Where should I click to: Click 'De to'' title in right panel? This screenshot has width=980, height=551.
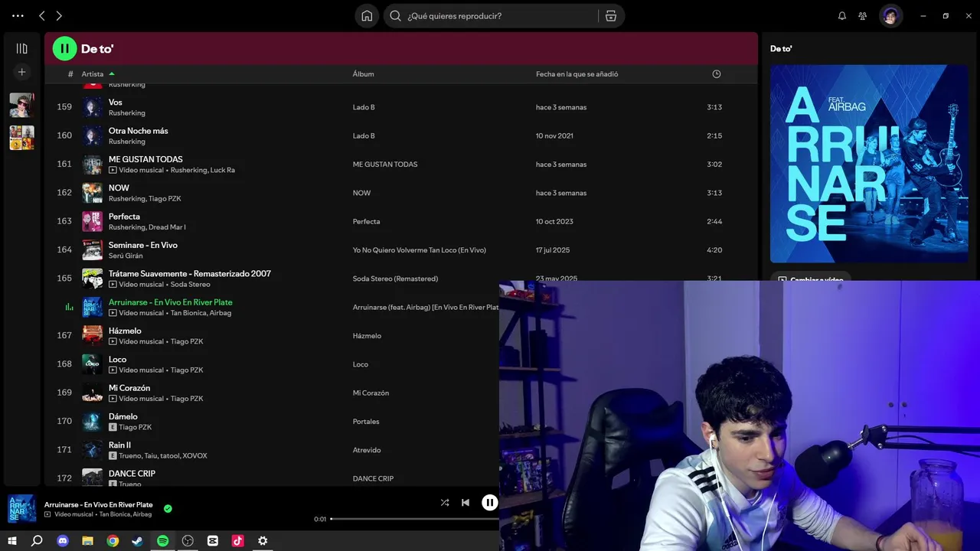click(781, 49)
